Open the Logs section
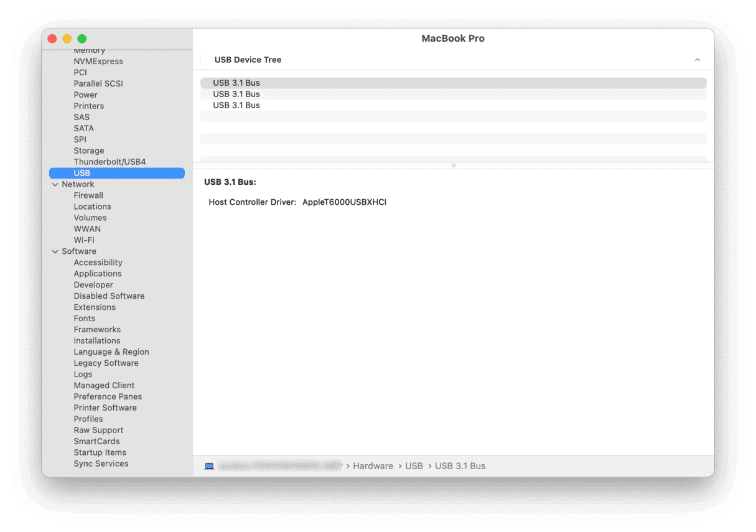The height and width of the screenshot is (532, 756). point(83,374)
